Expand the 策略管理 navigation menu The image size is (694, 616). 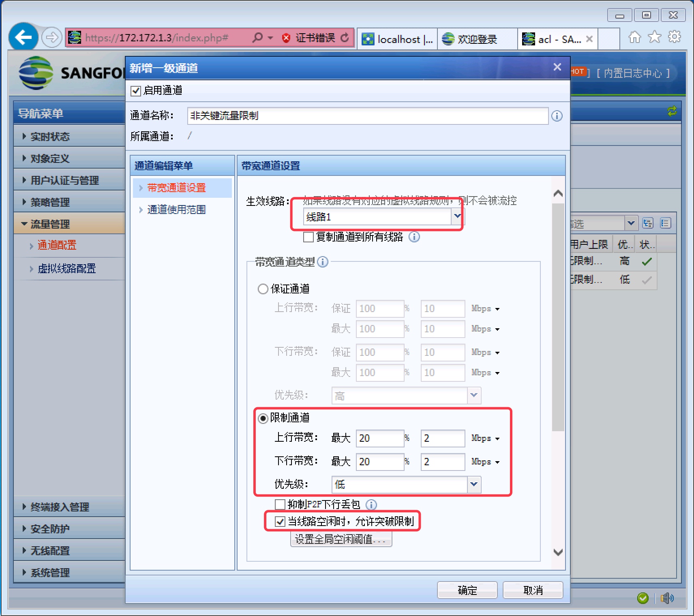pos(69,202)
